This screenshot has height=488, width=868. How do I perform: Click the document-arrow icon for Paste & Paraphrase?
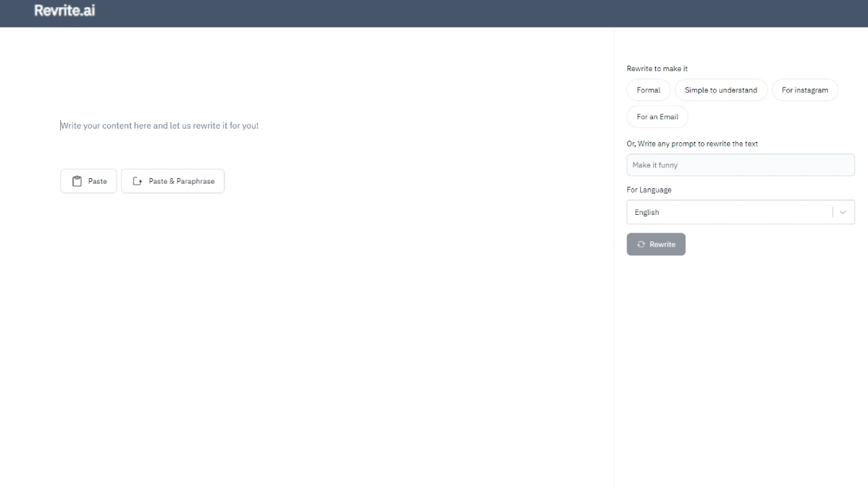[x=137, y=181]
